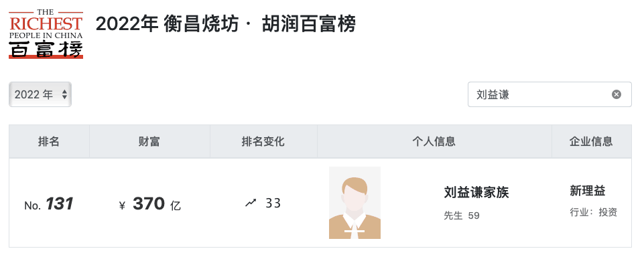Click the ¥ 370 亿 wealth figure
This screenshot has width=644, height=261.
[x=149, y=204]
